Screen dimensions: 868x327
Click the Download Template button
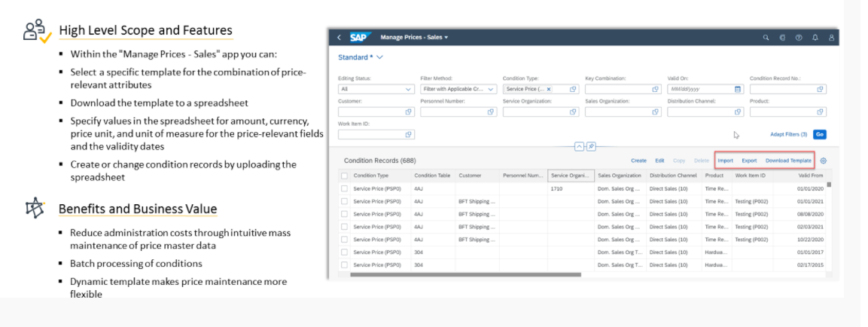788,160
